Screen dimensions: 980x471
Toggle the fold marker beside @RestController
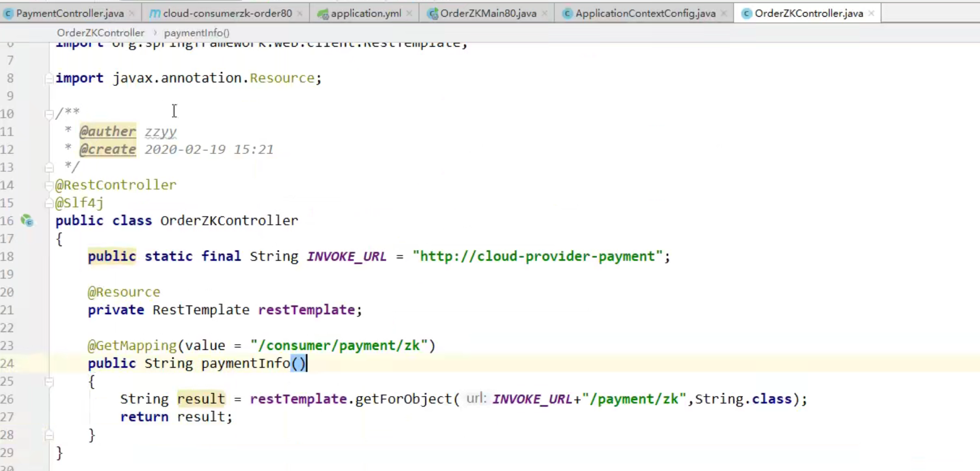click(x=49, y=185)
